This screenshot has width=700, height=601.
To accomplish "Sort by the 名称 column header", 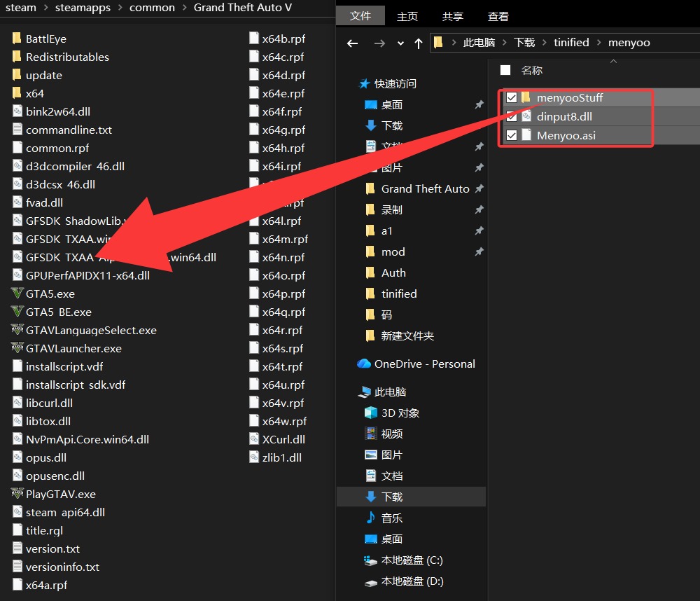I will point(532,70).
